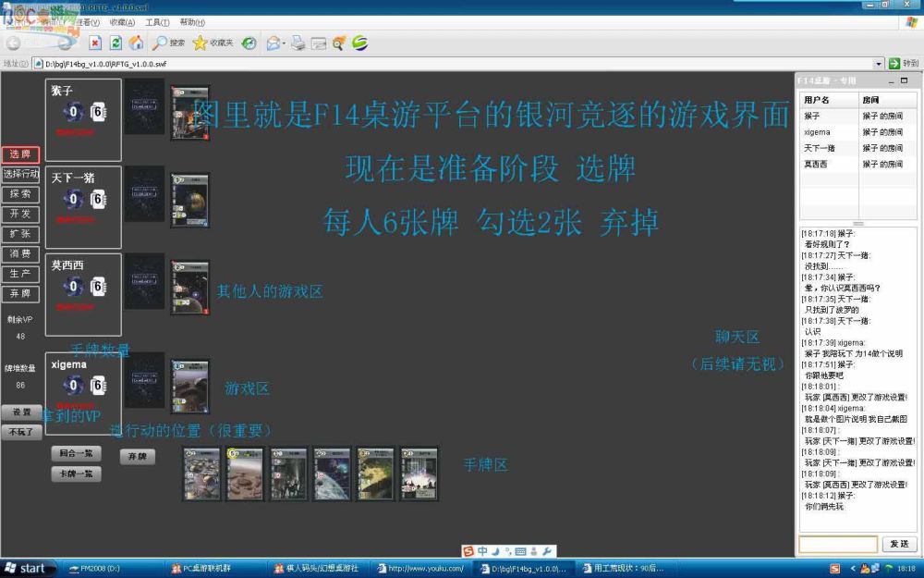Switch to the http://www.youku.com/ taskbar window
The width and height of the screenshot is (924, 578).
tap(420, 569)
